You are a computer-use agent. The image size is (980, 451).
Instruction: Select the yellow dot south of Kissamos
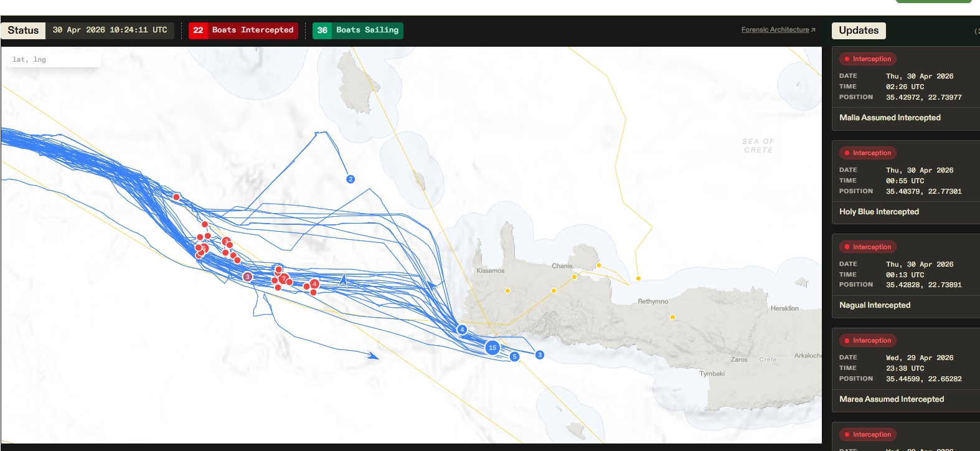coord(507,291)
